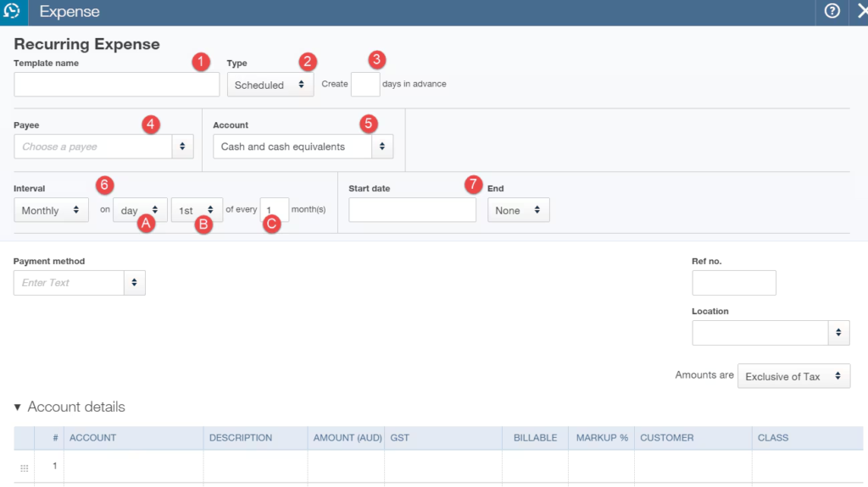Open the help question mark icon
The height and width of the screenshot is (487, 868).
pos(832,10)
